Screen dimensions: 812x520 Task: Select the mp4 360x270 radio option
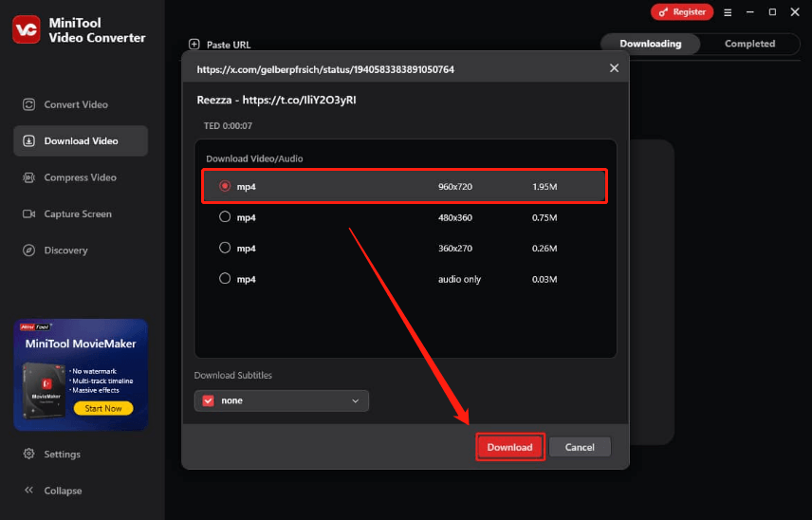pos(225,248)
